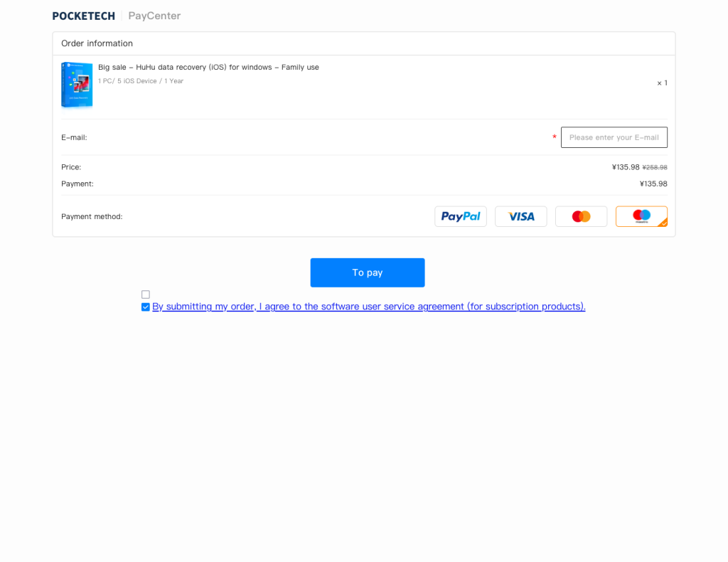
Task: Select the Maestro payment option
Action: 641,216
